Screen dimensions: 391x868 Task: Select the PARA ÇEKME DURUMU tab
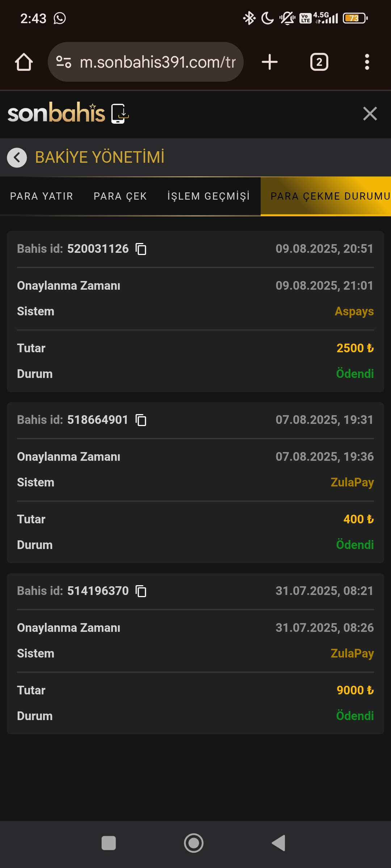click(326, 196)
